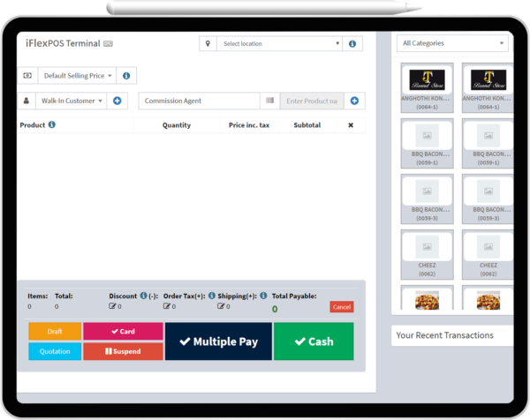Click the Order Tax info icon
This screenshot has height=420, width=530.
[x=212, y=296]
